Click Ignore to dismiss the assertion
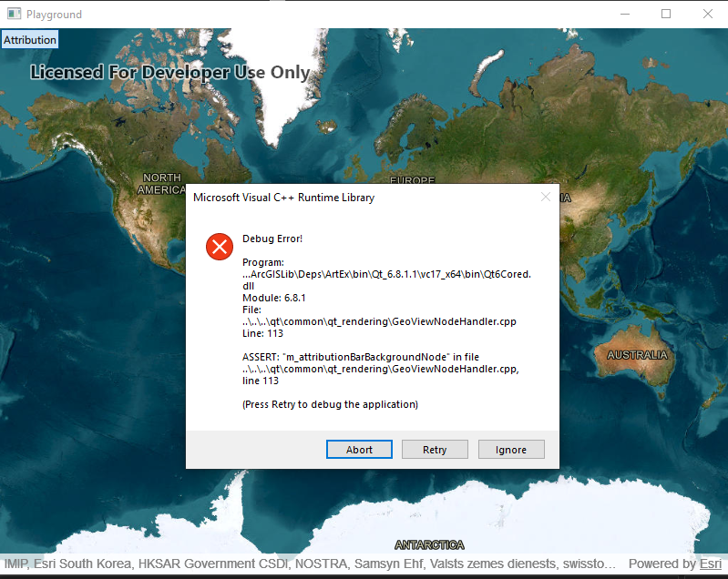This screenshot has height=579, width=728. click(511, 449)
